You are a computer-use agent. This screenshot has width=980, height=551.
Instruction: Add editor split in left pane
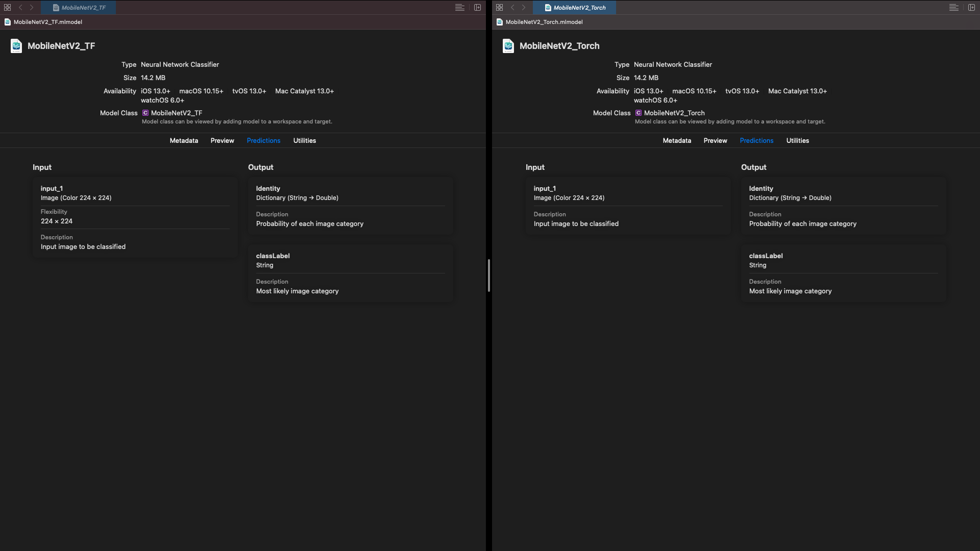[477, 8]
